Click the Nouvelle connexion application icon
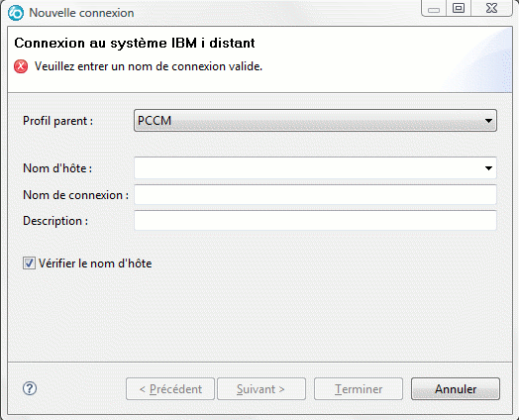This screenshot has height=420, width=519. 16,13
